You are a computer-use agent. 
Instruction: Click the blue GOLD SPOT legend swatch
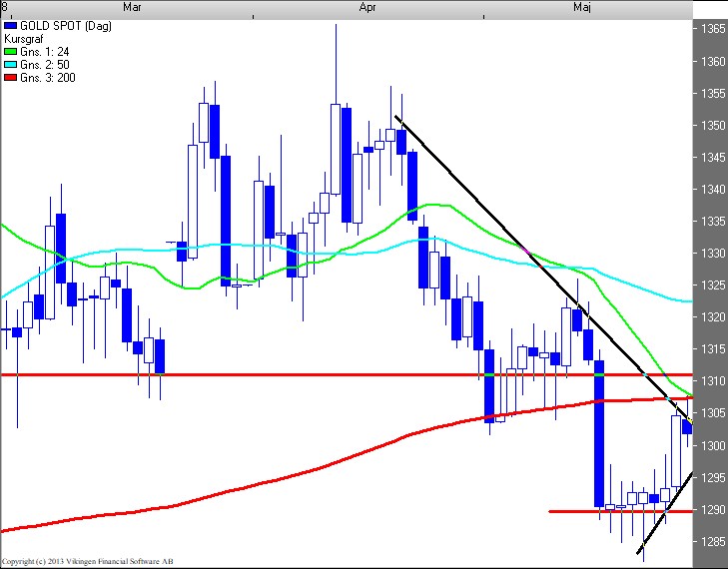tap(10, 26)
